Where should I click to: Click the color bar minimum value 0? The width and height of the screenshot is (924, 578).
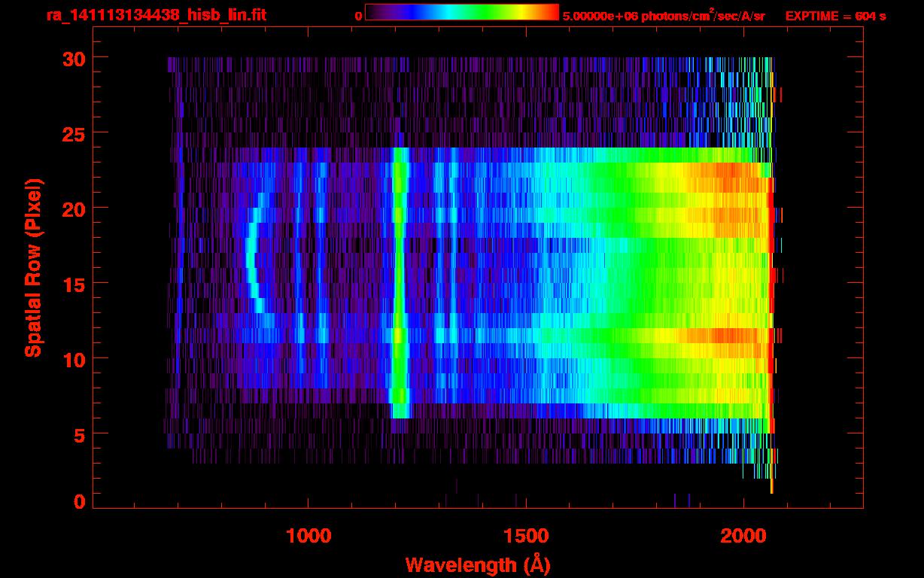pos(359,16)
